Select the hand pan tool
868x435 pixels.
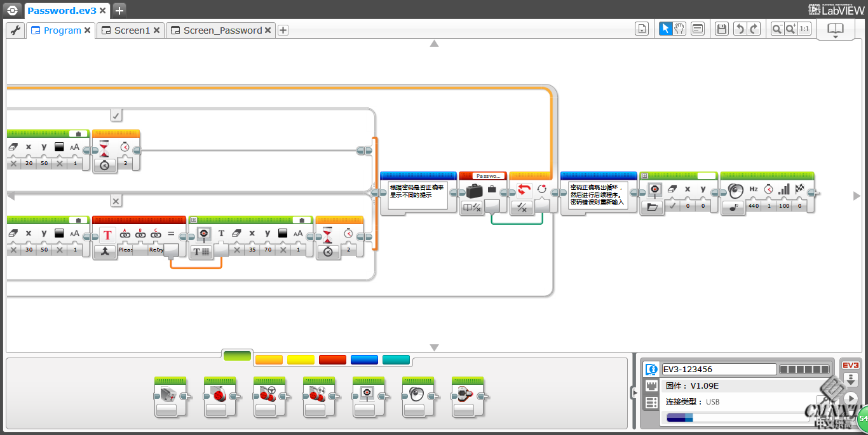pyautogui.click(x=679, y=29)
